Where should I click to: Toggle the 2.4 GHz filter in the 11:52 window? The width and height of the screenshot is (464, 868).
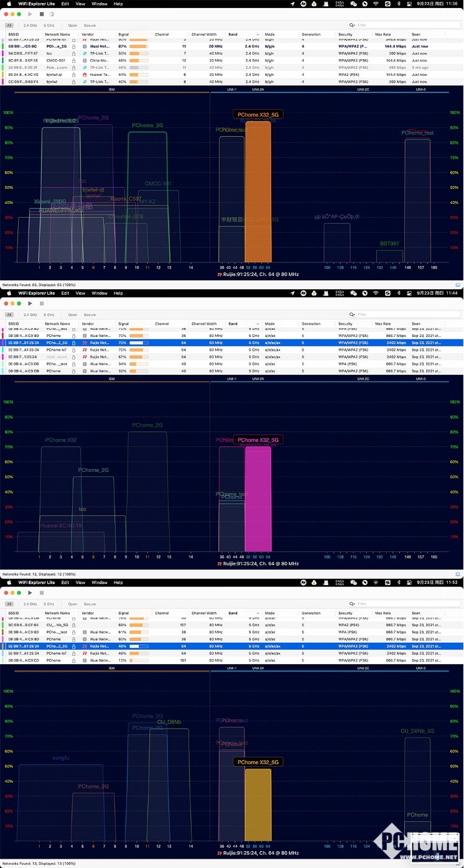click(x=30, y=604)
